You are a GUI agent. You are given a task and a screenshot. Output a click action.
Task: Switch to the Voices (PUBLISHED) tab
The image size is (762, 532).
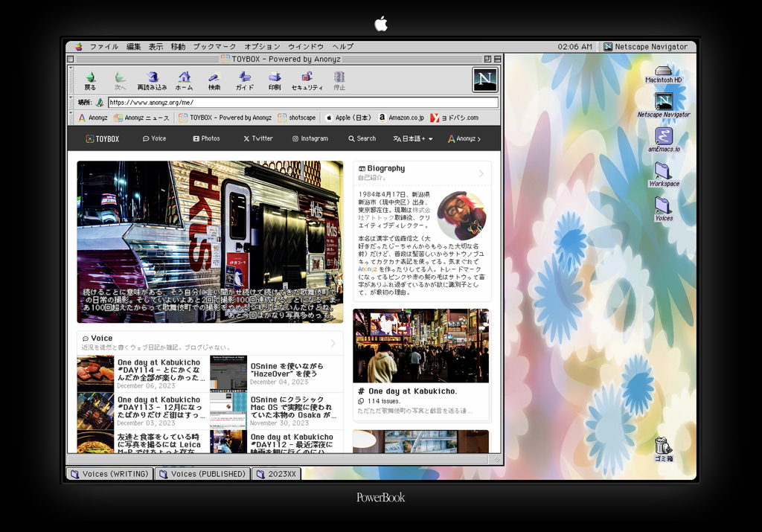click(x=202, y=474)
